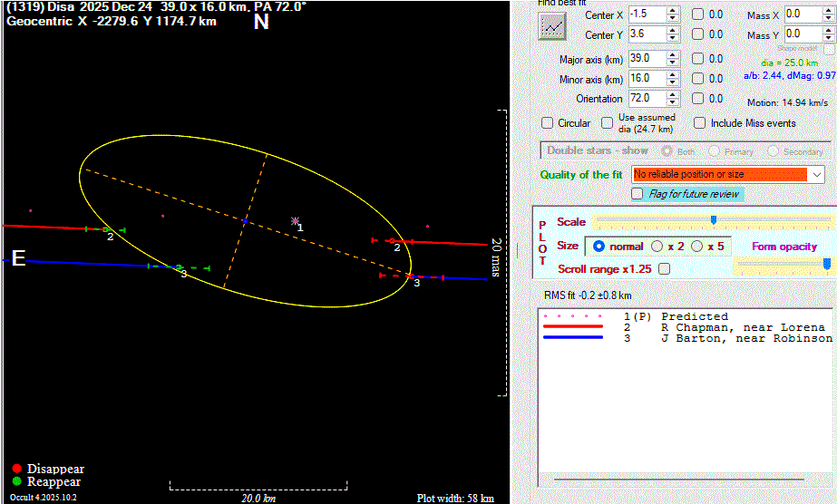This screenshot has width=837, height=504.
Task: Decrease Center Y with down arrow
Action: point(672,39)
